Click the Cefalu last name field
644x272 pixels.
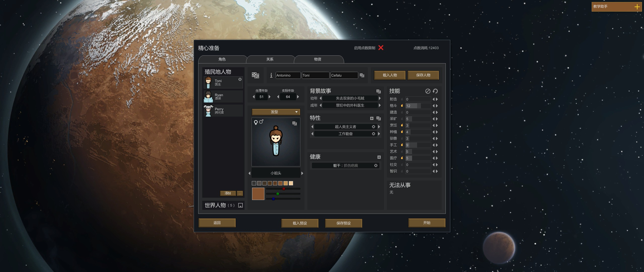point(344,75)
